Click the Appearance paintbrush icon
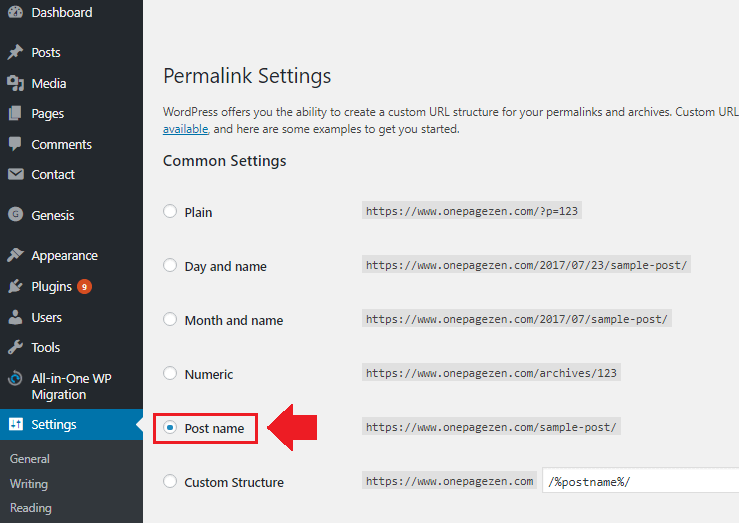This screenshot has height=523, width=739. pyautogui.click(x=15, y=255)
